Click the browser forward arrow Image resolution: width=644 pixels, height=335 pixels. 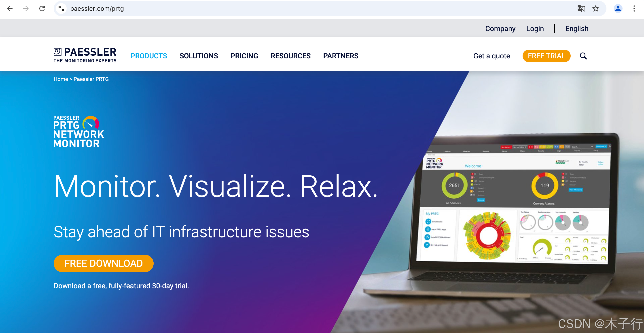[26, 8]
